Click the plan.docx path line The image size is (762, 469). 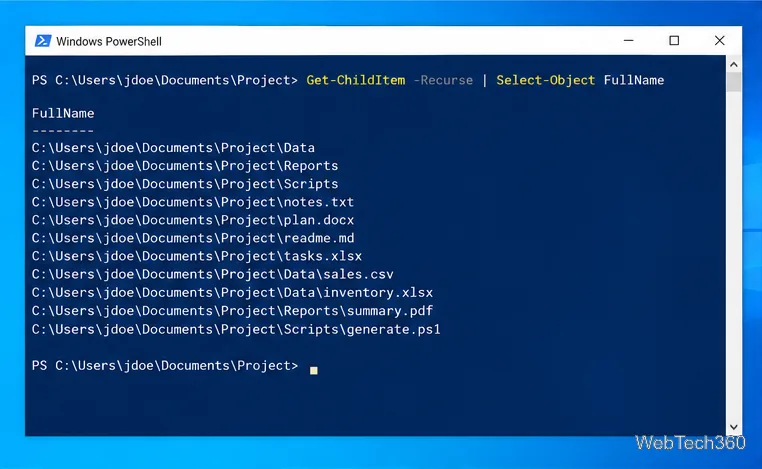pos(193,220)
